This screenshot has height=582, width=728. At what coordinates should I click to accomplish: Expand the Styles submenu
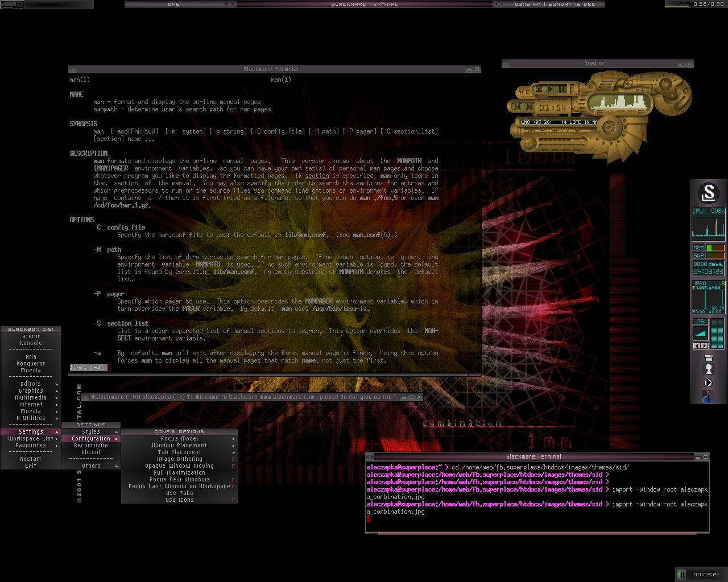click(x=91, y=432)
